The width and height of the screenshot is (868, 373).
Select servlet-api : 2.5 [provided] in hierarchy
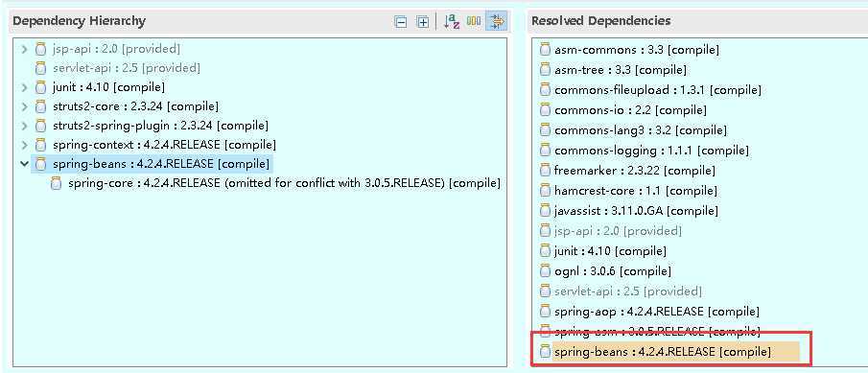127,68
